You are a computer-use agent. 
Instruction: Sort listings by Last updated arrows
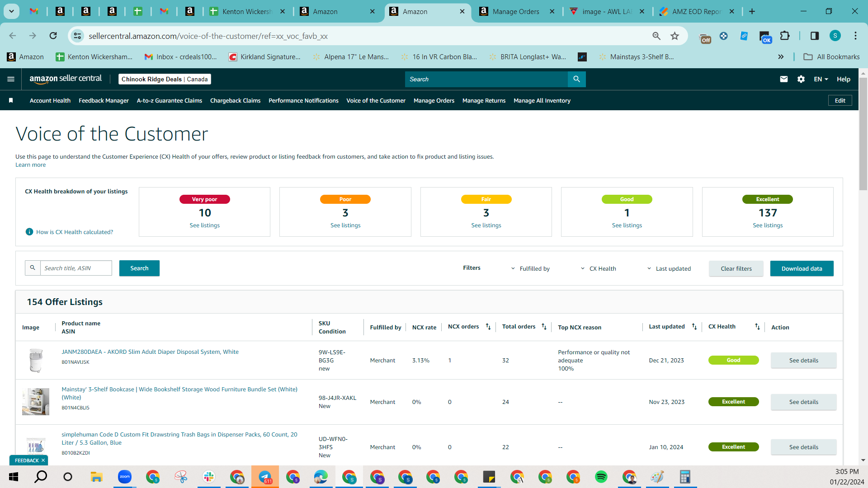click(694, 327)
